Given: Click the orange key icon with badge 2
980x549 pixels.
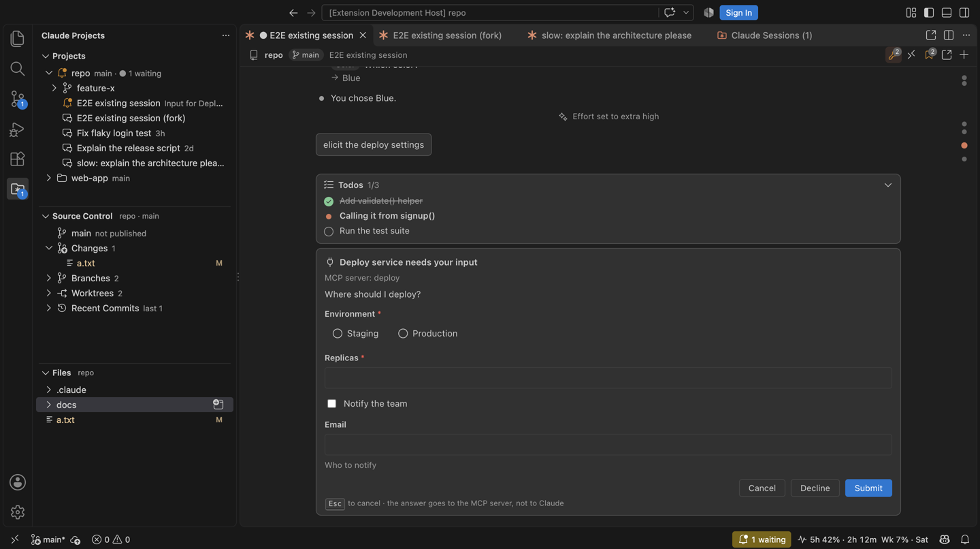Looking at the screenshot, I should 894,55.
